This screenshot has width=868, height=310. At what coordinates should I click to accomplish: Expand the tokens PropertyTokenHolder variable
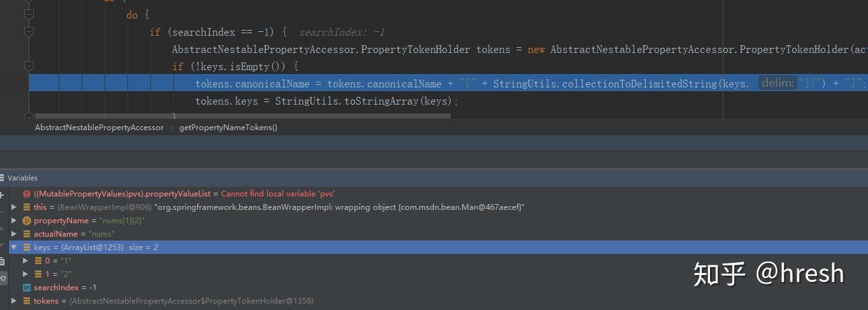coord(14,301)
